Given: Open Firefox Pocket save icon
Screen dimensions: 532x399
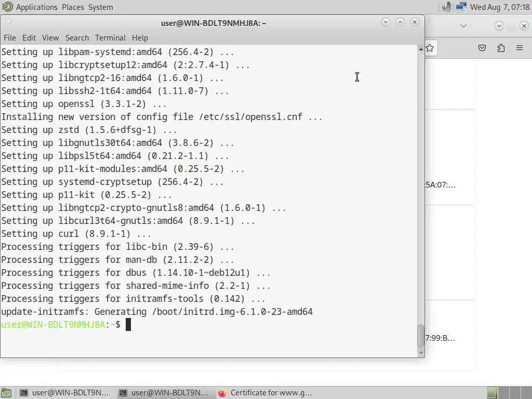Looking at the screenshot, I should click(482, 48).
